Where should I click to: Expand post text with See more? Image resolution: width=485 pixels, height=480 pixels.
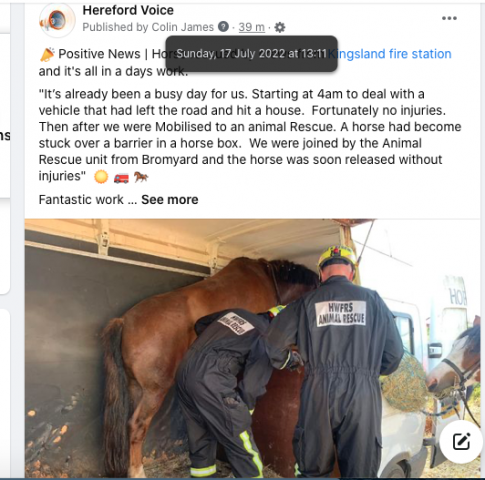pyautogui.click(x=170, y=200)
